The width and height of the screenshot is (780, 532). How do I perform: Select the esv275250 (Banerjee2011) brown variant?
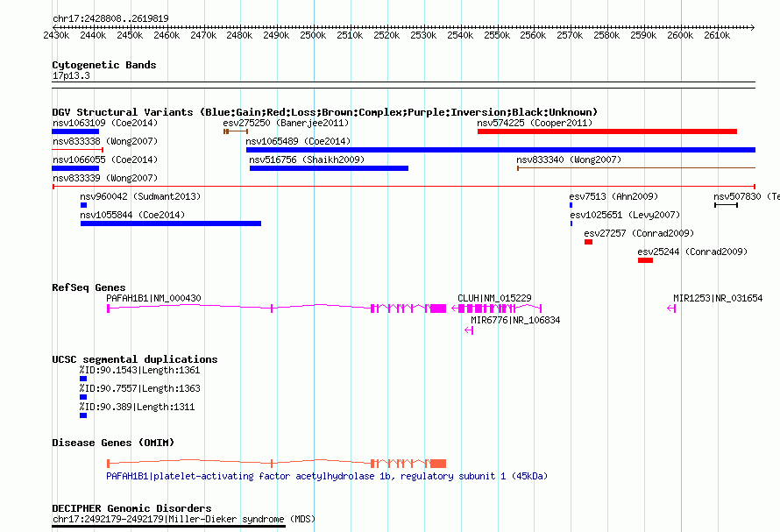236,131
